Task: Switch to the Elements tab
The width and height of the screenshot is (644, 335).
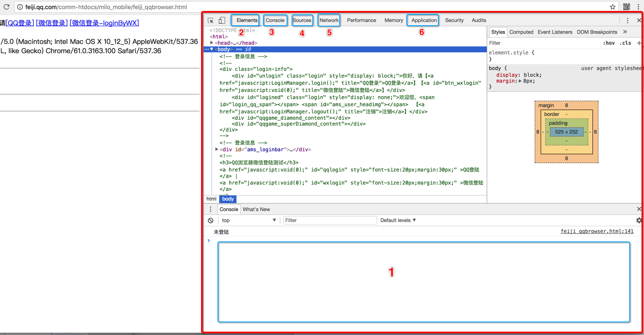Action: click(x=247, y=20)
